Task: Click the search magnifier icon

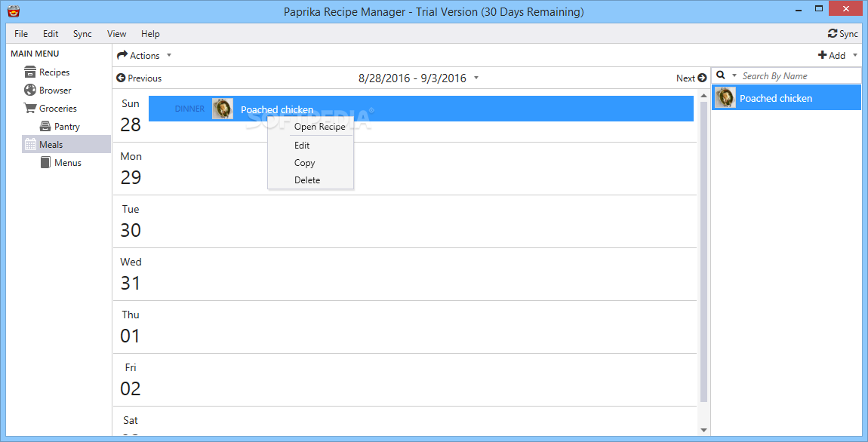Action: tap(722, 75)
